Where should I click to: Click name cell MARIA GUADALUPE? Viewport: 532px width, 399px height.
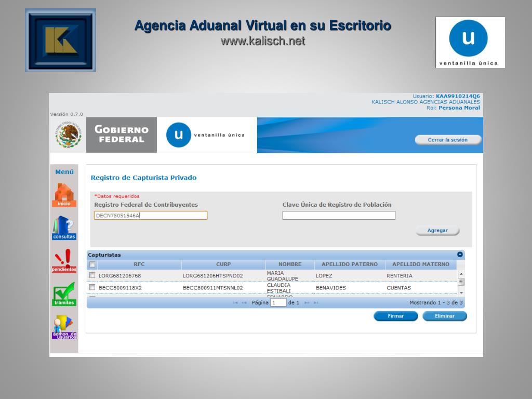point(282,276)
